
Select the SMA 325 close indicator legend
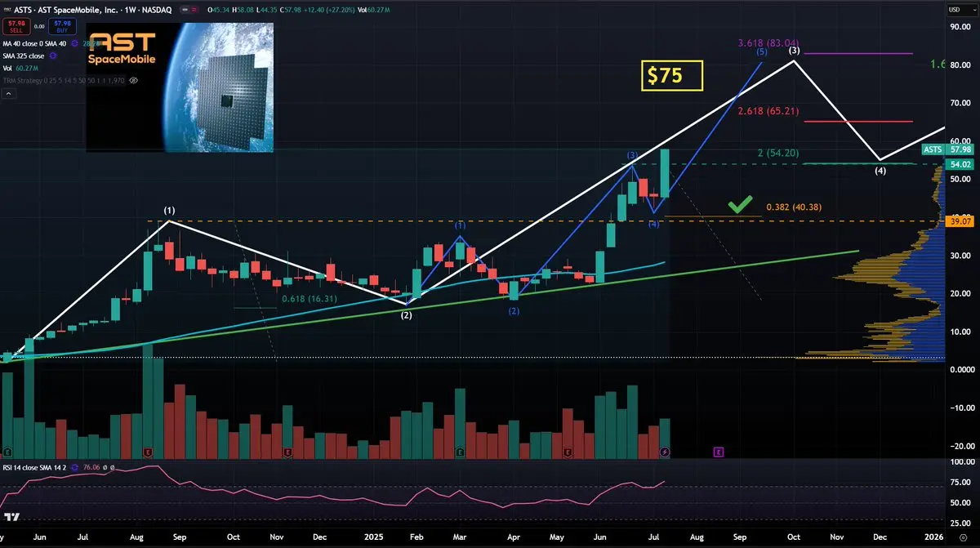click(24, 56)
